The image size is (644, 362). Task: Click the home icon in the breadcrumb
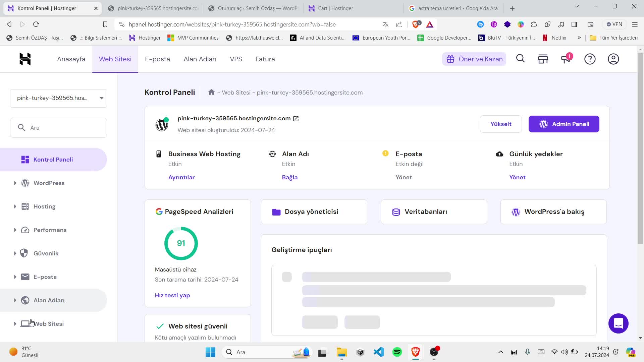click(x=211, y=92)
